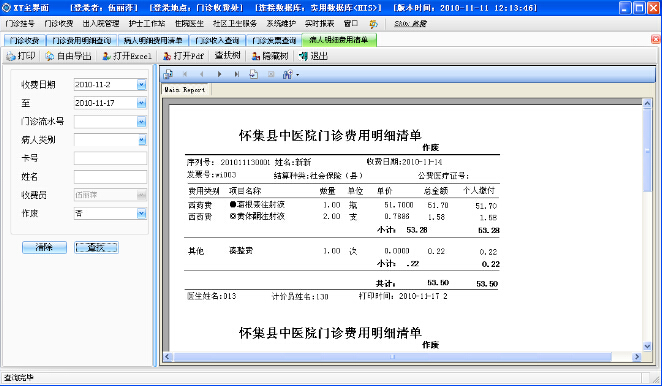Click the horizontal scrollbar right arrow
This screenshot has width=662, height=386.
coord(637,357)
